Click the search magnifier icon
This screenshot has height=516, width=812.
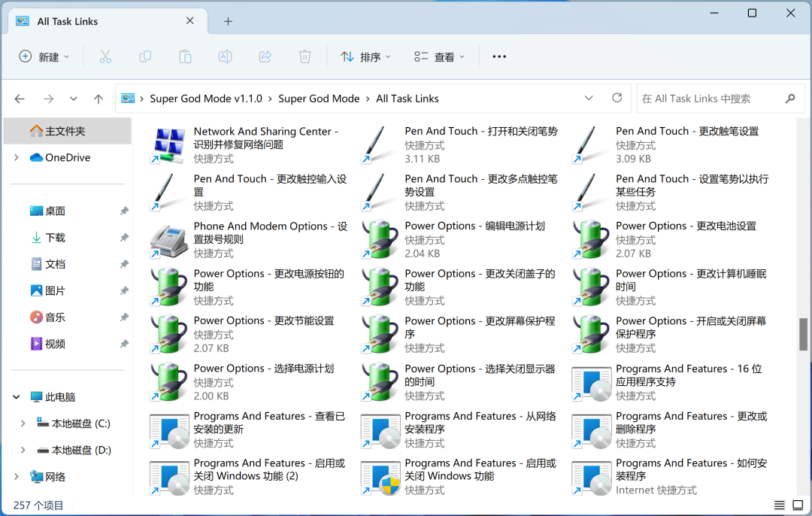pos(789,99)
